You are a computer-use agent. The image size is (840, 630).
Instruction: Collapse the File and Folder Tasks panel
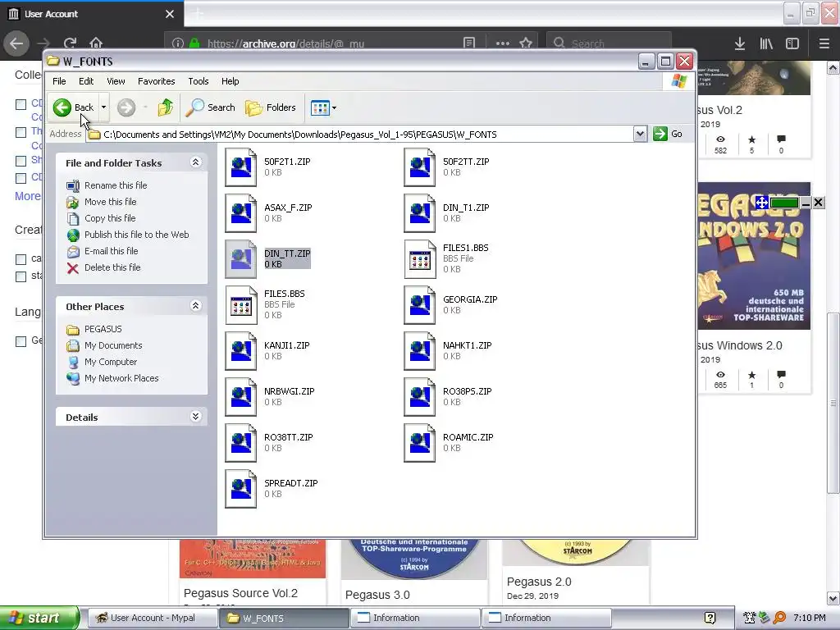[195, 162]
